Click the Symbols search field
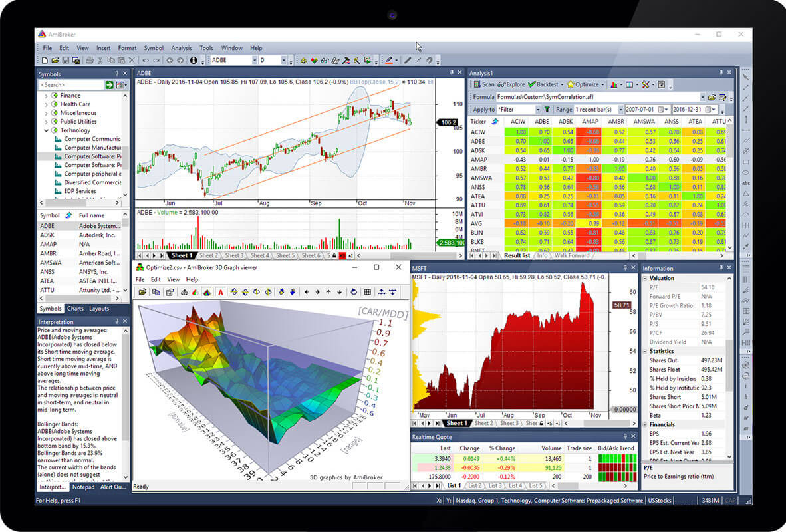This screenshot has width=786, height=532. tap(71, 85)
